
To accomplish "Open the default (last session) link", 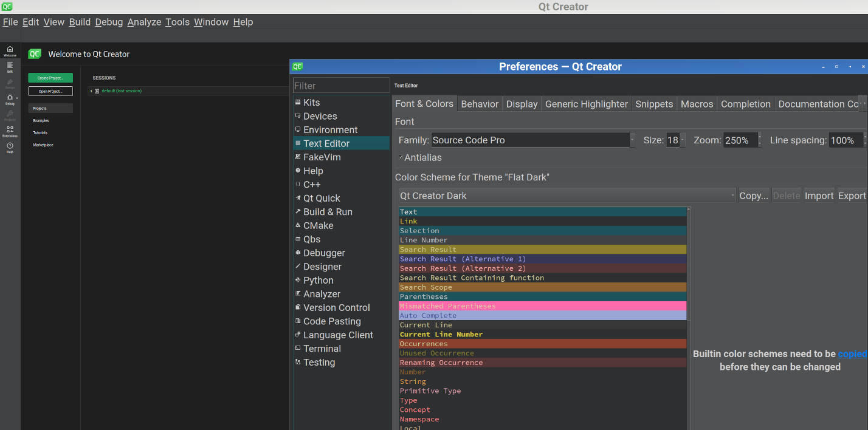I will point(122,91).
